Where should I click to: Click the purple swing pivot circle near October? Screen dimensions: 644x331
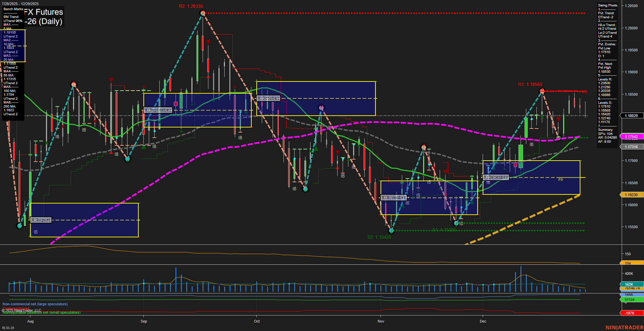(321, 107)
